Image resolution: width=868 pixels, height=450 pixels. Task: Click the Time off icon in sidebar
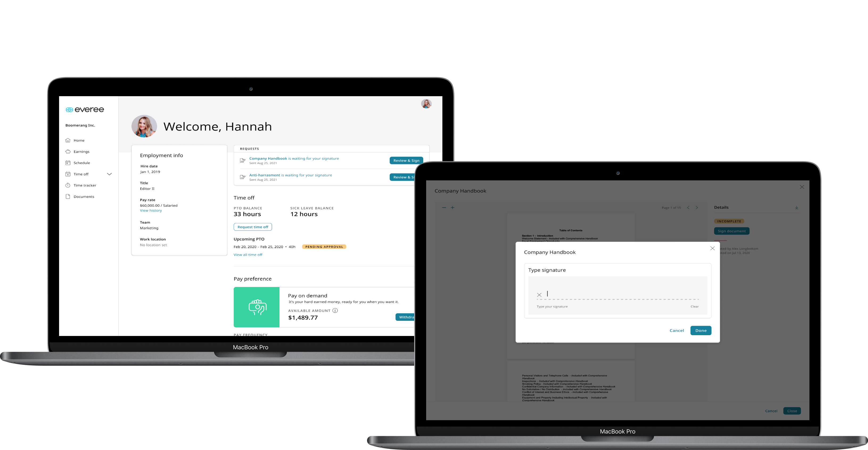click(69, 174)
